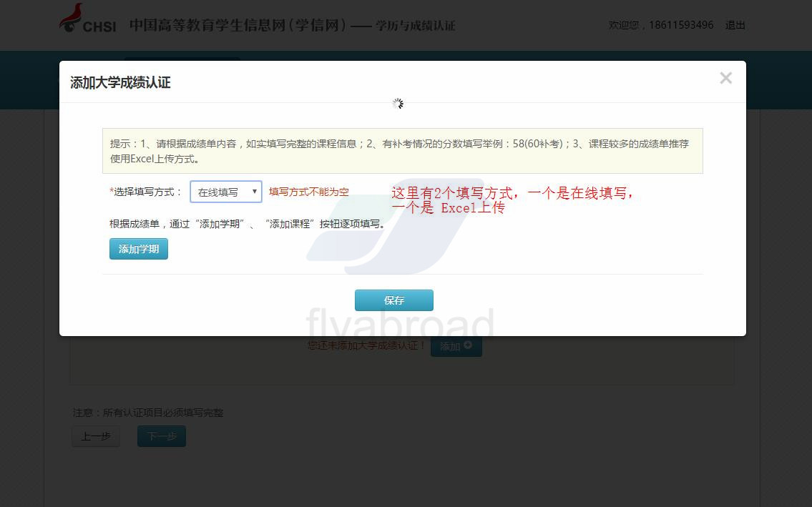Screen dimensions: 812x507
Task: Click the dropdown arrow beside 在线填写
Action: click(x=254, y=192)
